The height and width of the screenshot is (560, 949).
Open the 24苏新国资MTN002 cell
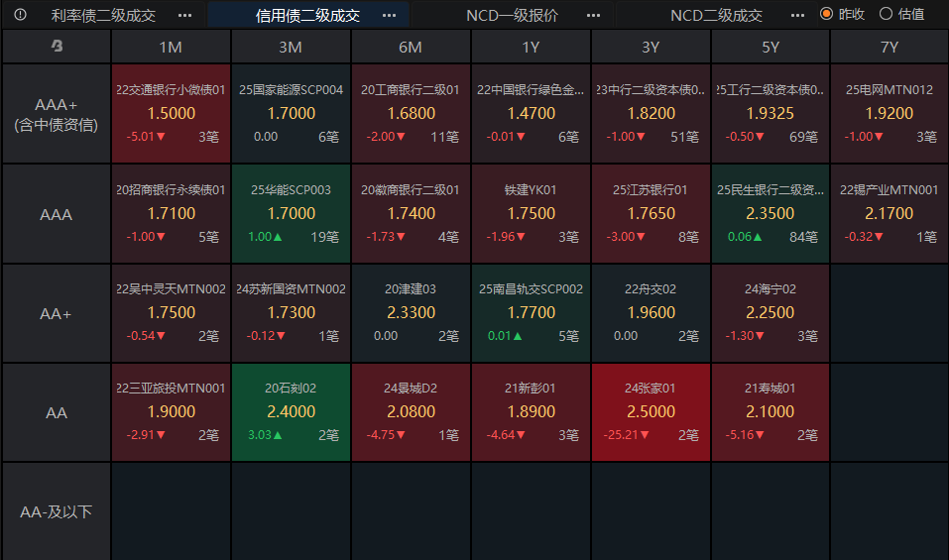coord(291,313)
